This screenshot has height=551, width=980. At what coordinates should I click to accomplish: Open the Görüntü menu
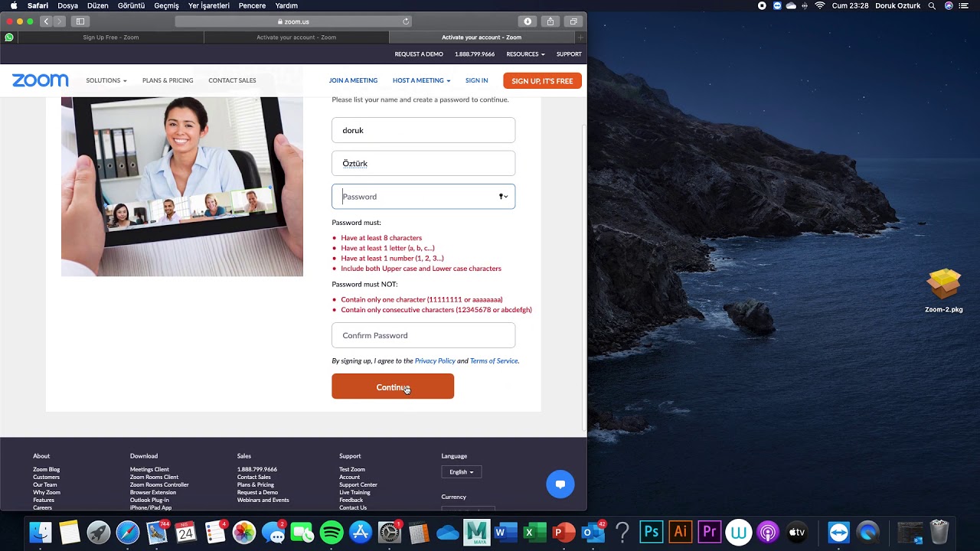click(x=132, y=5)
